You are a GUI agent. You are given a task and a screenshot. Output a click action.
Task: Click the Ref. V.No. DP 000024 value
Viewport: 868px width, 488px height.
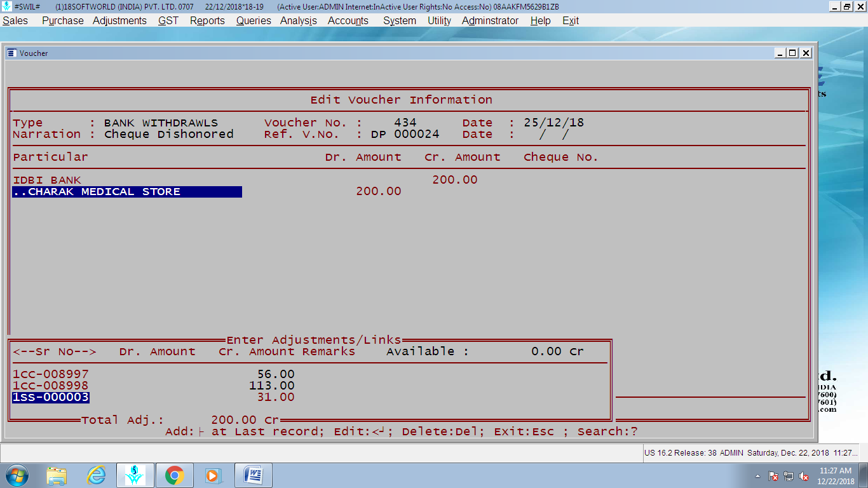click(x=405, y=134)
